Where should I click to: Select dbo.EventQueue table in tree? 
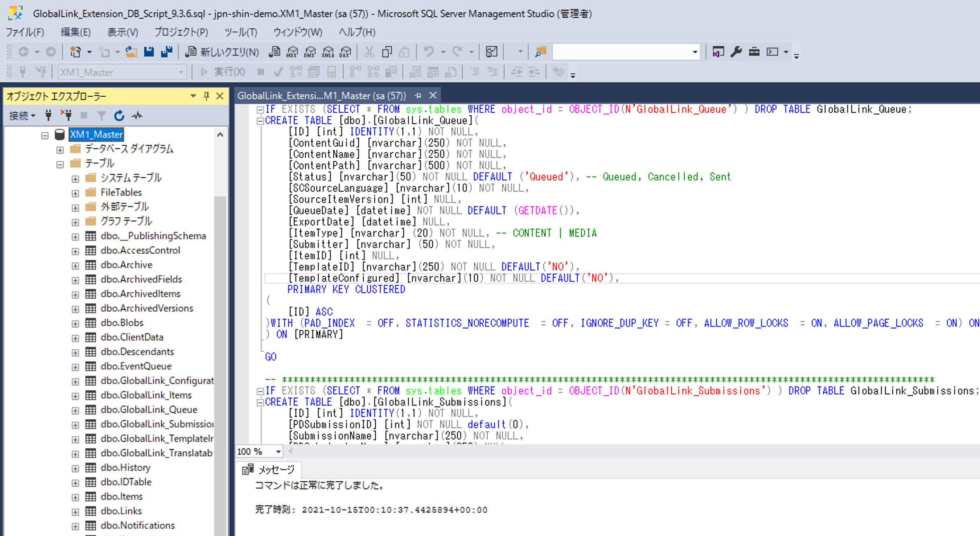point(136,366)
